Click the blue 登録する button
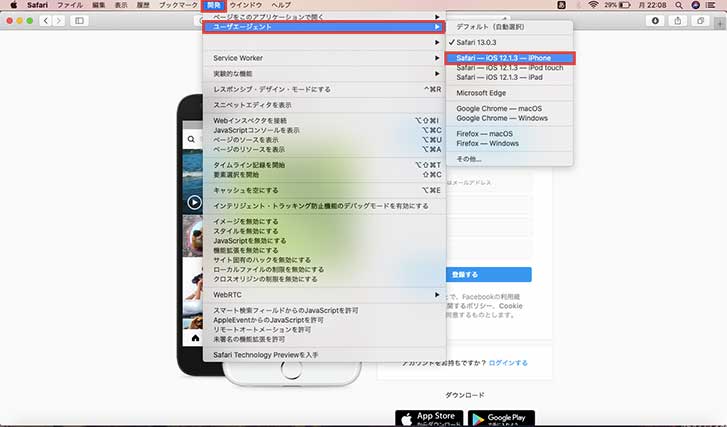This screenshot has height=427, width=727. 488,274
